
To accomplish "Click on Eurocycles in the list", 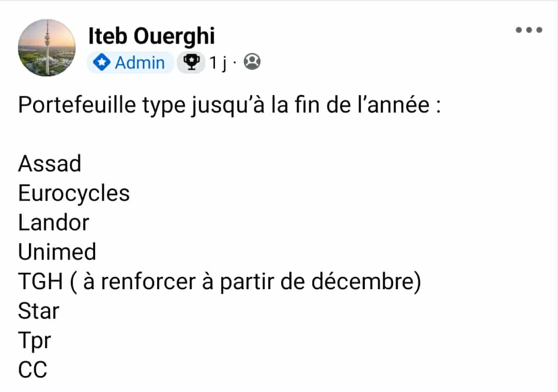I will point(74,193).
